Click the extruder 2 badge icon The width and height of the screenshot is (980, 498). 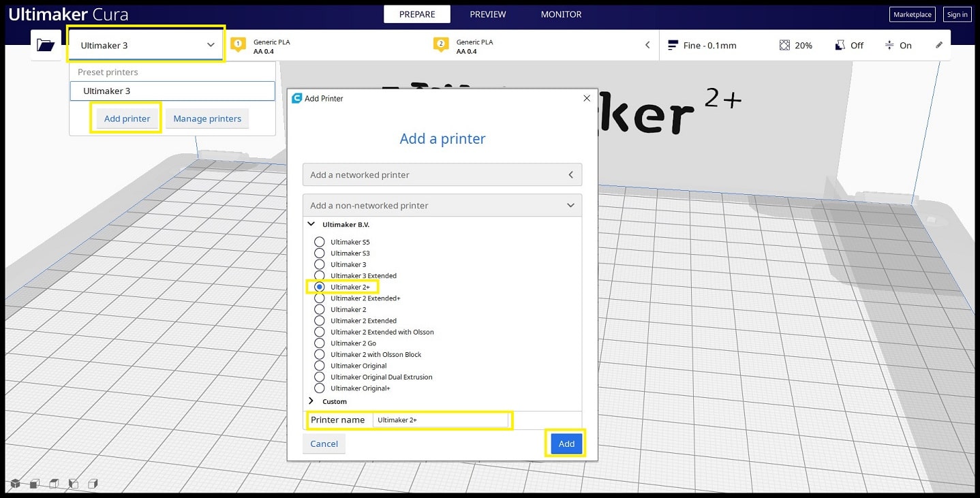(441, 45)
